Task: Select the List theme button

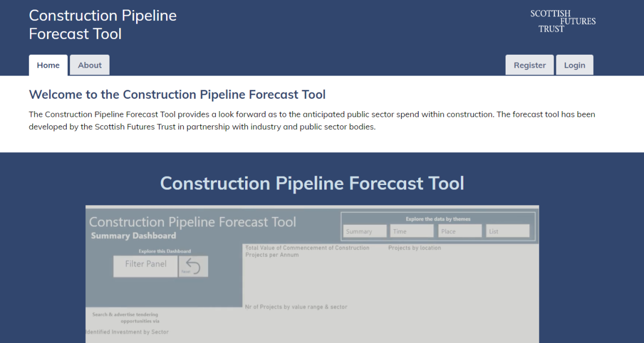Action: (507, 231)
